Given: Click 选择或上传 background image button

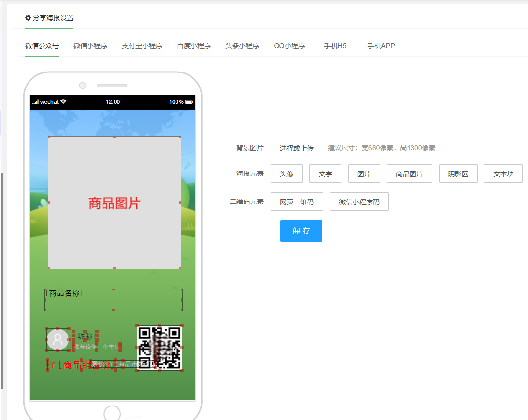Looking at the screenshot, I should (297, 148).
